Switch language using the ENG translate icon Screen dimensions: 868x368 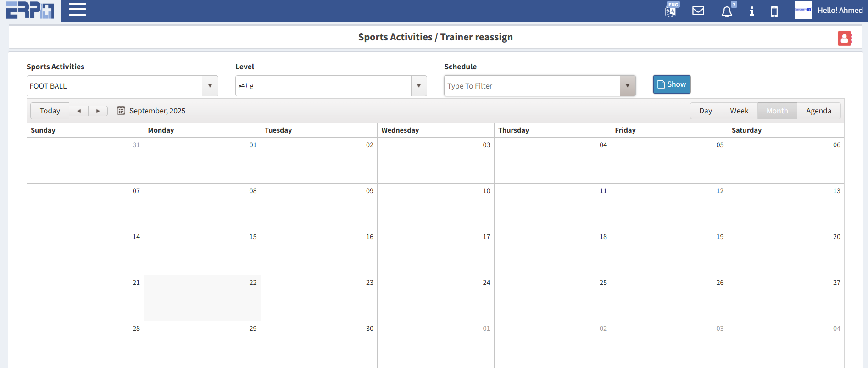pos(671,10)
